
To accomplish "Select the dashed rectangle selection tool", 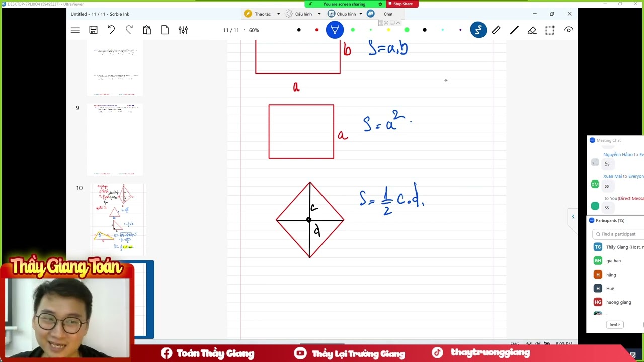I will tap(550, 30).
